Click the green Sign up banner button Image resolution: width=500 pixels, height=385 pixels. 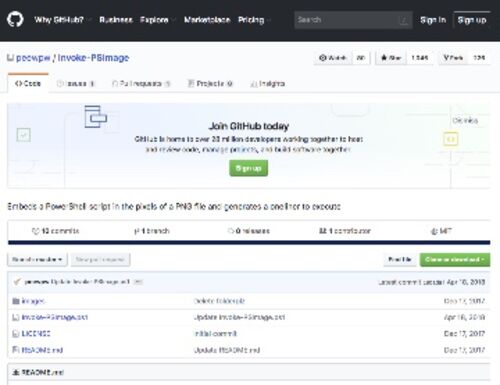[x=248, y=168]
